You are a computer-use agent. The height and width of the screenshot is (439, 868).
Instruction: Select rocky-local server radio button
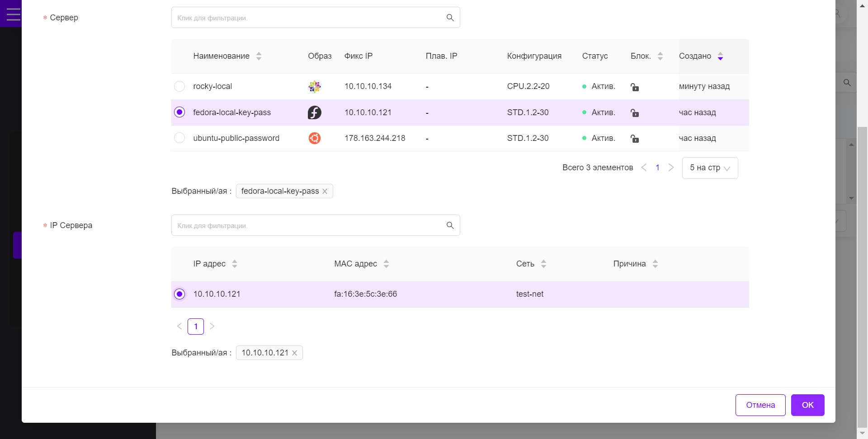(x=179, y=86)
